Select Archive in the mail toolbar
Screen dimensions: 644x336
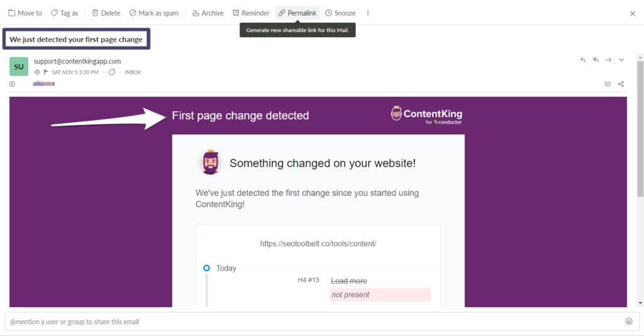[208, 13]
